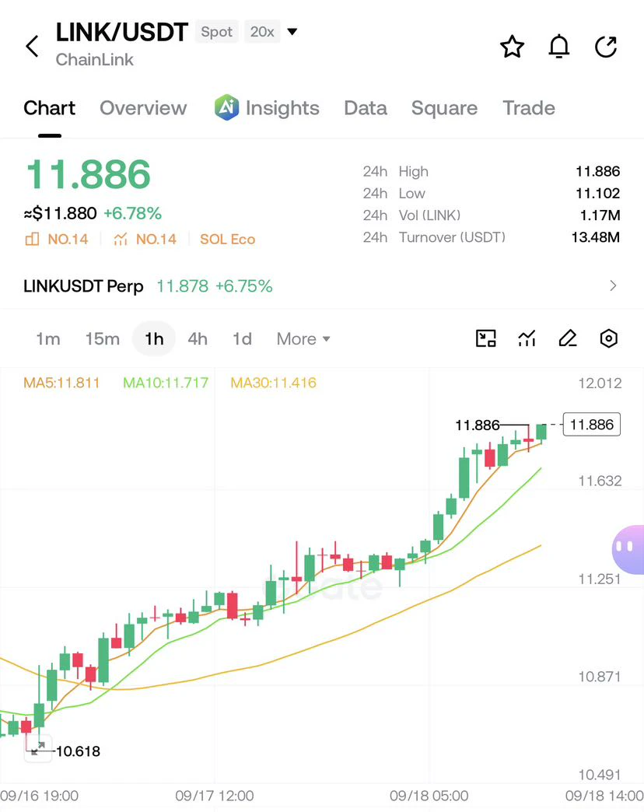Screen dimensions: 644x812
Task: Tap the +6.78% change percentage
Action: click(132, 213)
